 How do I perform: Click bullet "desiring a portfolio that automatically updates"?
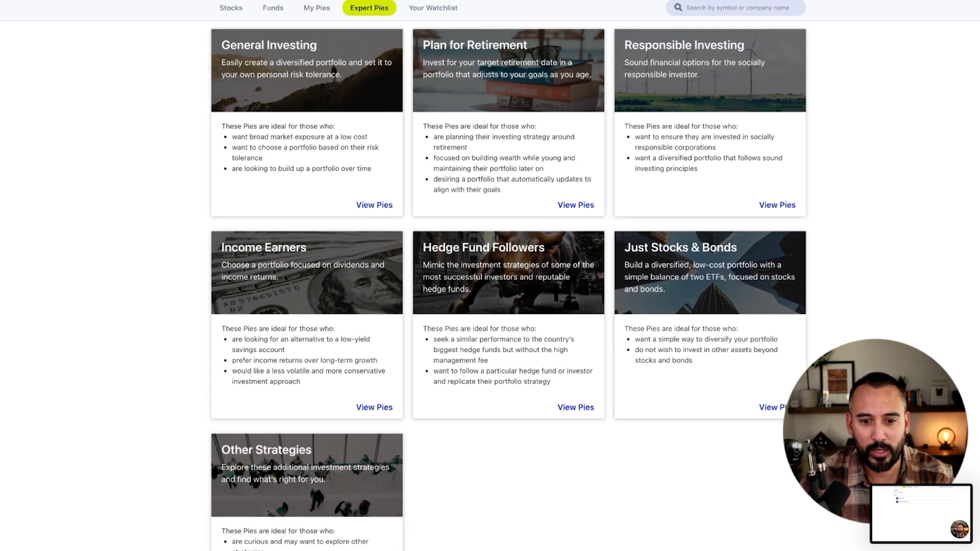(512, 184)
